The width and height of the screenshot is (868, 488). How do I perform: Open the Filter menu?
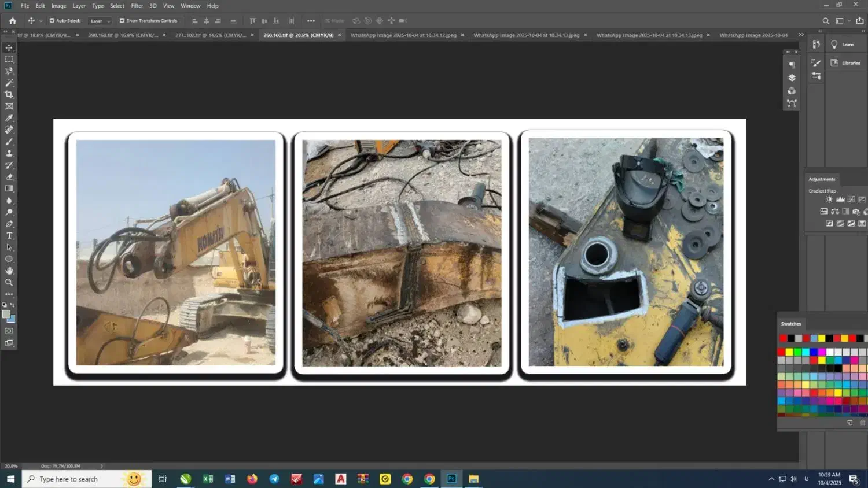click(x=137, y=6)
